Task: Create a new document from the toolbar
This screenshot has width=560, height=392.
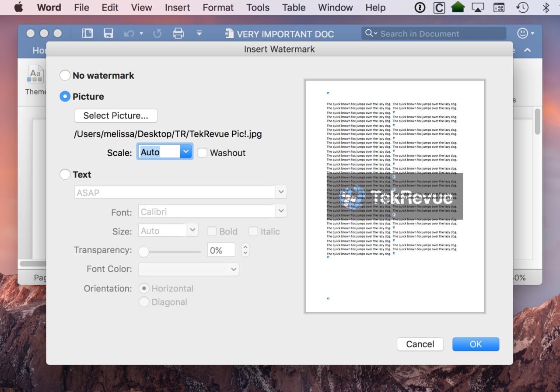Action: tap(87, 33)
